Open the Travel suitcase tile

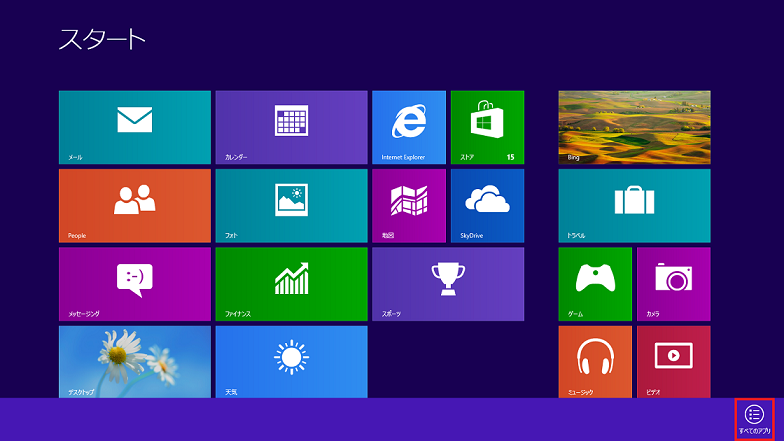(634, 205)
